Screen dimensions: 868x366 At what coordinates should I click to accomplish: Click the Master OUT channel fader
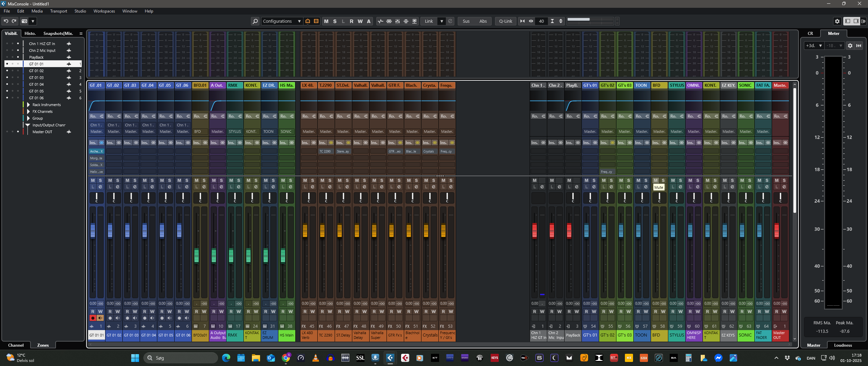point(776,230)
